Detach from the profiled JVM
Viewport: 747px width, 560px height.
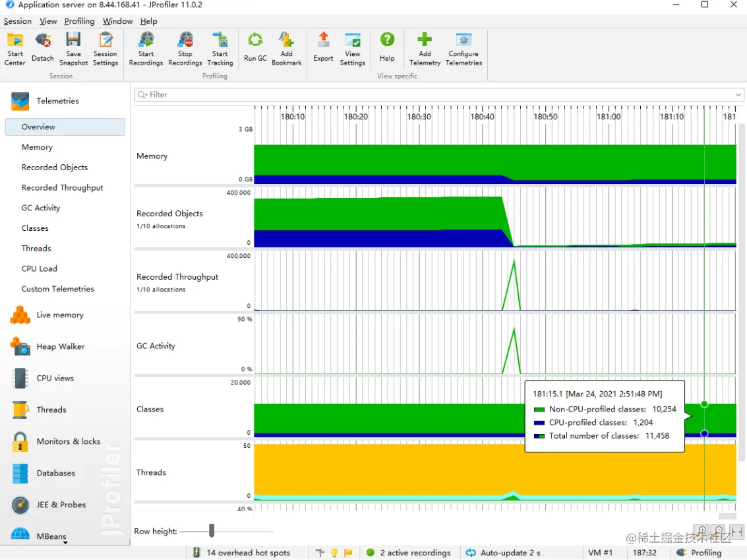[x=43, y=48]
